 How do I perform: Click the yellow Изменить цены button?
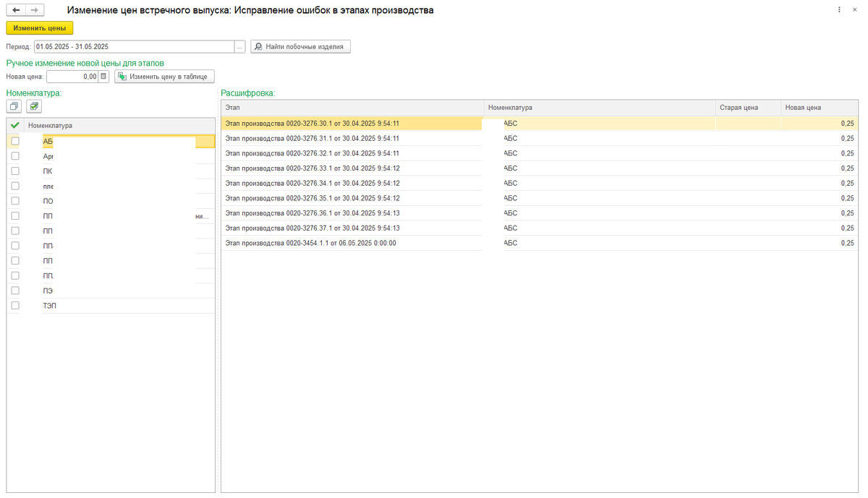pyautogui.click(x=39, y=28)
